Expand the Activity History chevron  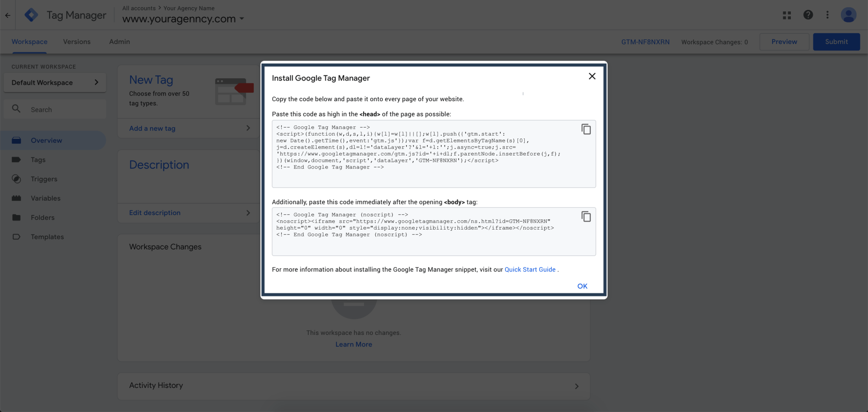click(576, 386)
